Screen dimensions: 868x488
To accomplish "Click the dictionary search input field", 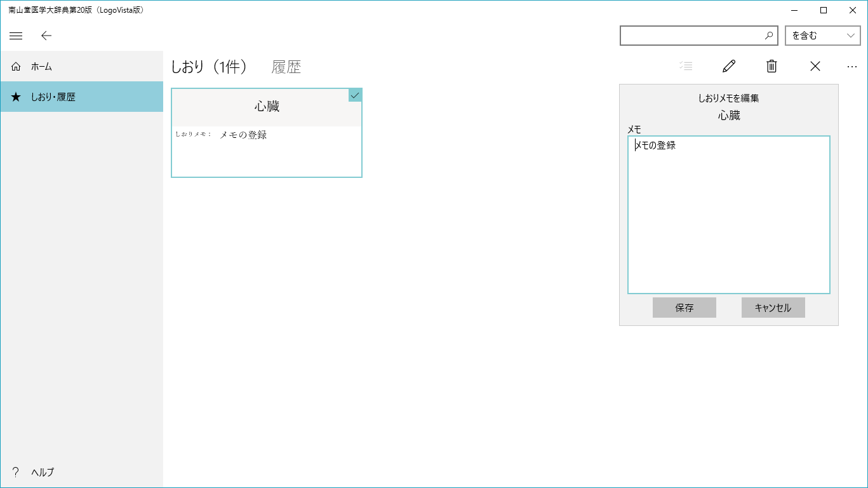I will [x=691, y=36].
